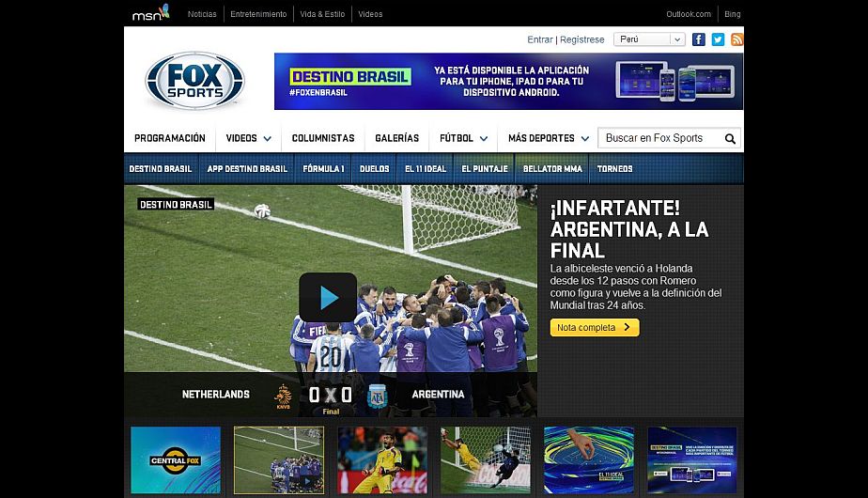Select the TORNEOS tab
The height and width of the screenshot is (498, 868).
click(x=614, y=168)
